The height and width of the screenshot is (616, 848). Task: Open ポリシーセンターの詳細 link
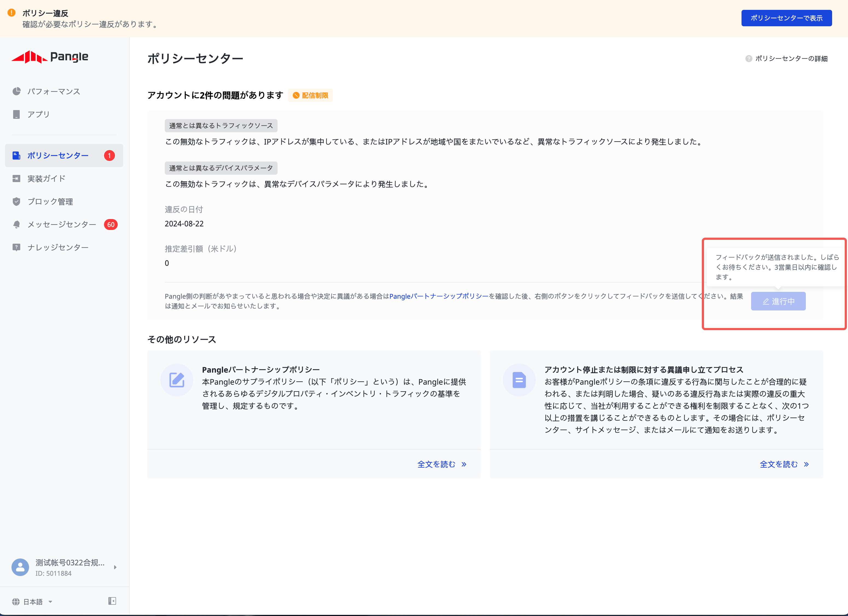tap(791, 59)
